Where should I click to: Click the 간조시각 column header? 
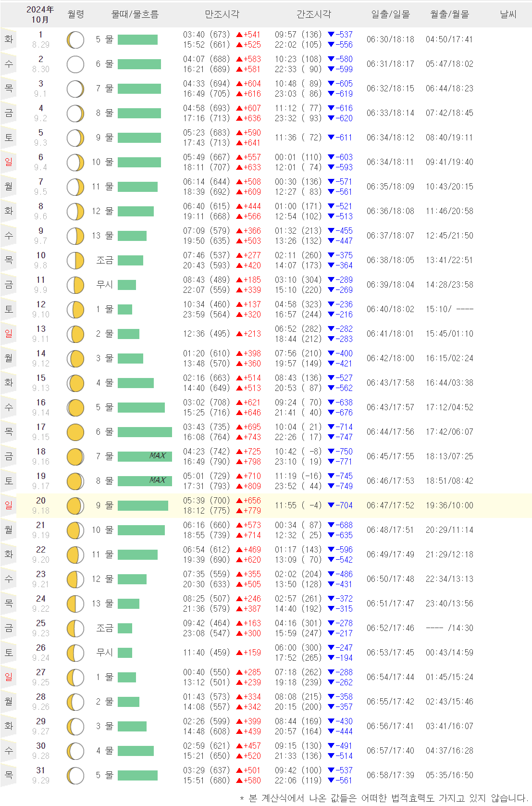coord(314,14)
